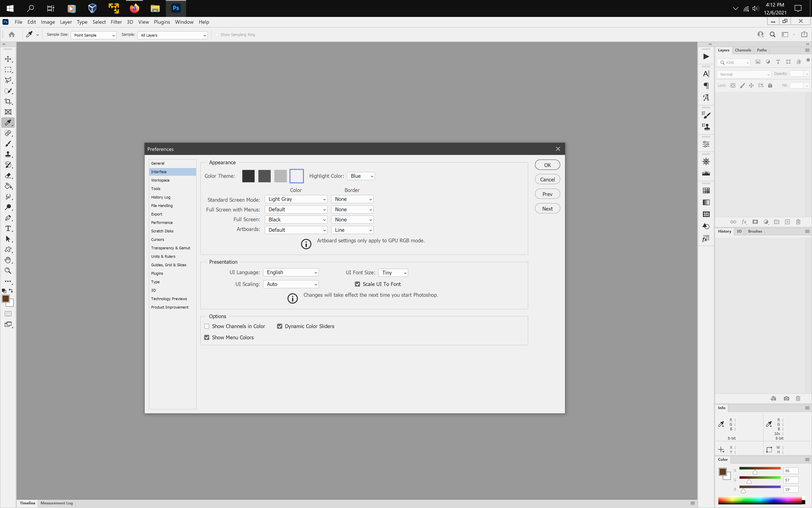Open the Paragraph panel icon
The image size is (812, 508).
(x=706, y=86)
